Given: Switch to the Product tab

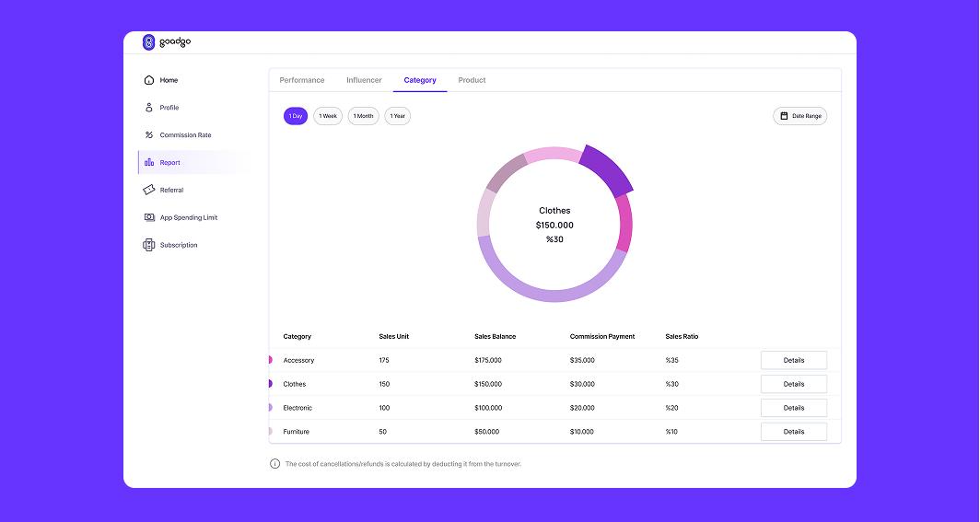Looking at the screenshot, I should click(x=472, y=80).
